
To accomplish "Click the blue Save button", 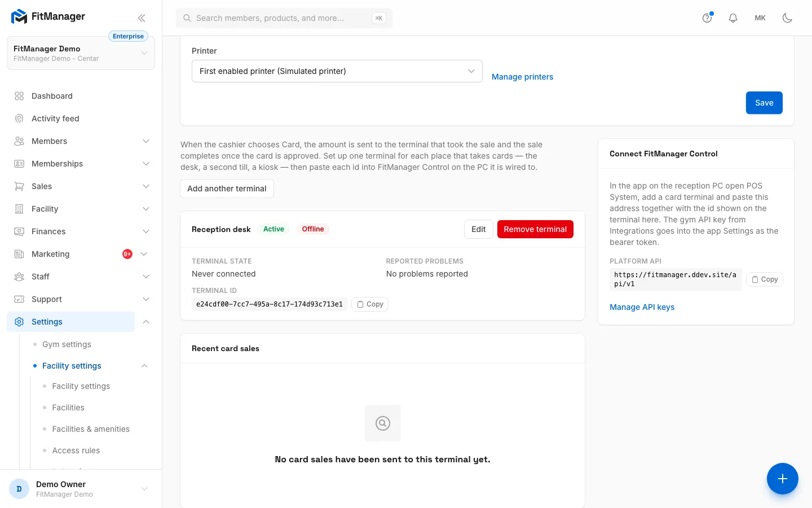I will point(764,103).
